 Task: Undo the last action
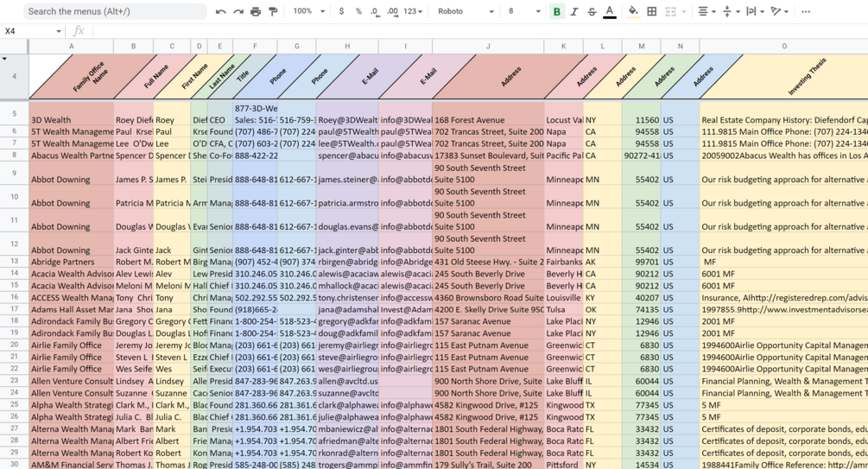tap(220, 11)
